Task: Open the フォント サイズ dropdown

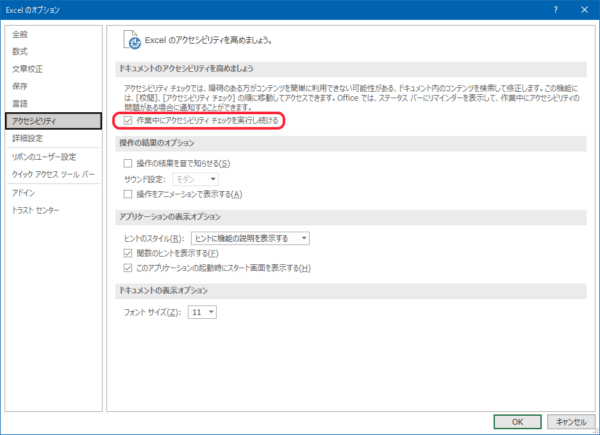Action: pyautogui.click(x=202, y=313)
